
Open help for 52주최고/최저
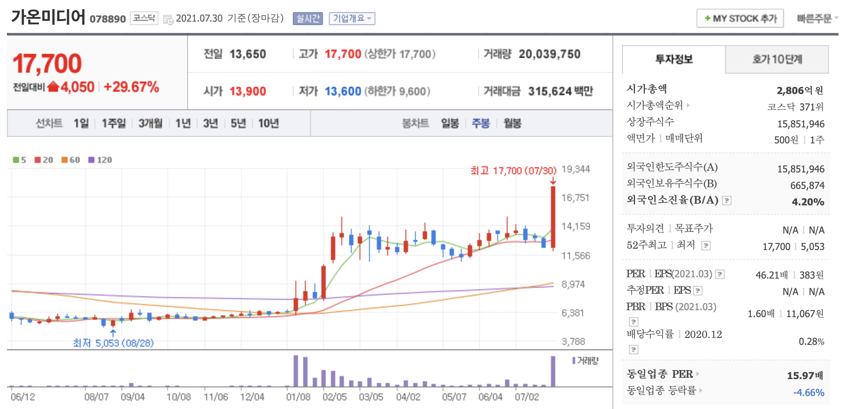tap(706, 247)
